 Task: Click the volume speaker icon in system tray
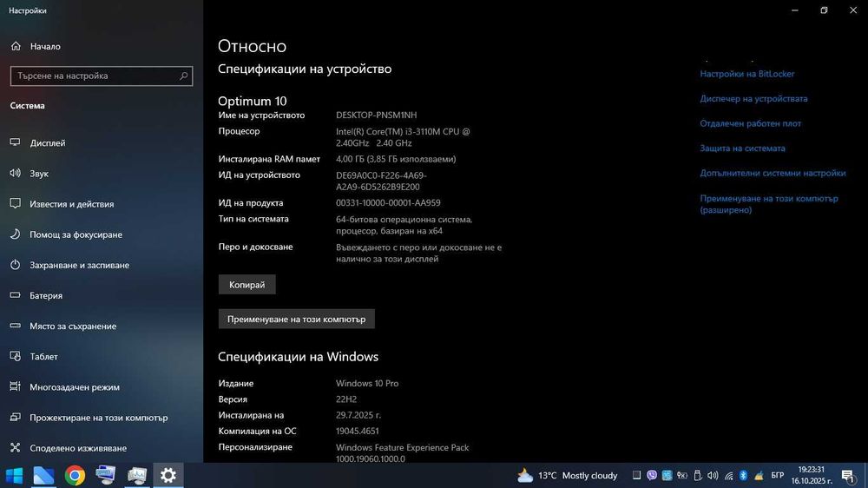713,475
